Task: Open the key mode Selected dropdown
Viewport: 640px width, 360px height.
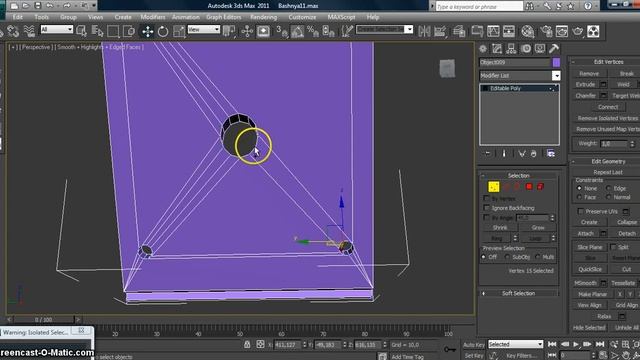Action: click(516, 344)
